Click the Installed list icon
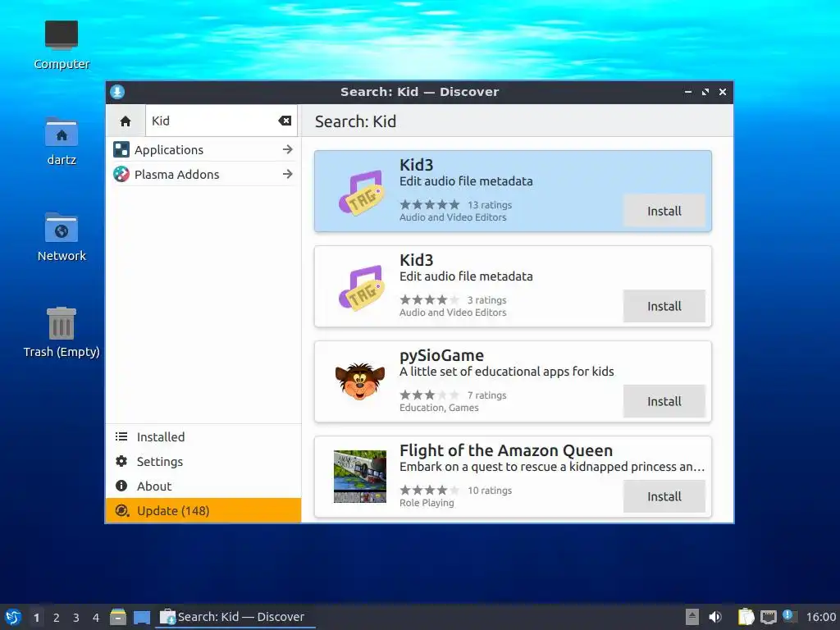Image resolution: width=840 pixels, height=630 pixels. tap(121, 436)
